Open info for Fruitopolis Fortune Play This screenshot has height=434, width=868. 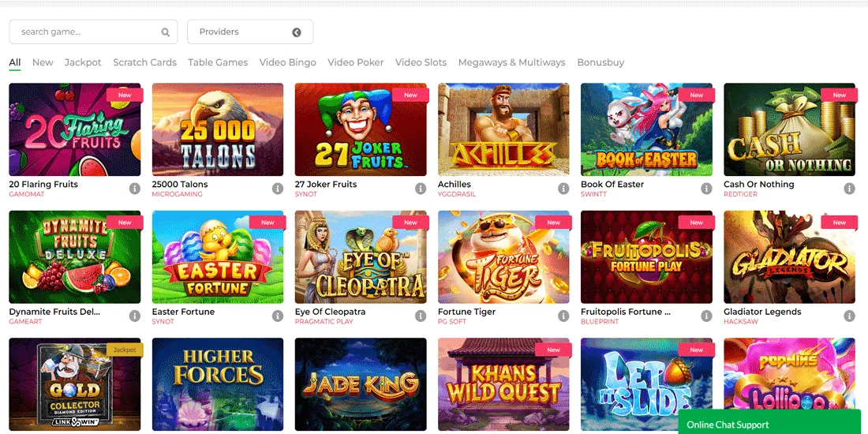706,316
